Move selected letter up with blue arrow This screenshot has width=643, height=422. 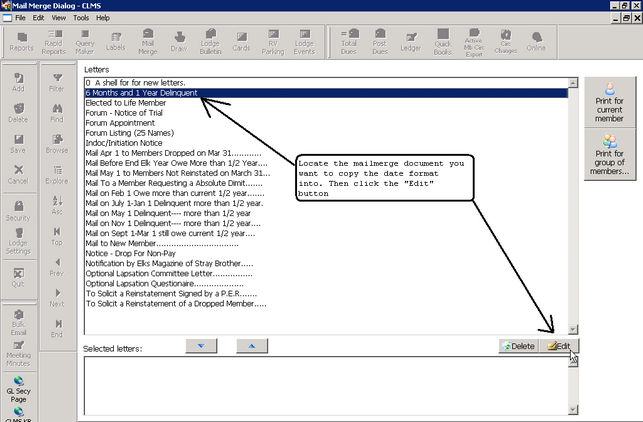(251, 346)
